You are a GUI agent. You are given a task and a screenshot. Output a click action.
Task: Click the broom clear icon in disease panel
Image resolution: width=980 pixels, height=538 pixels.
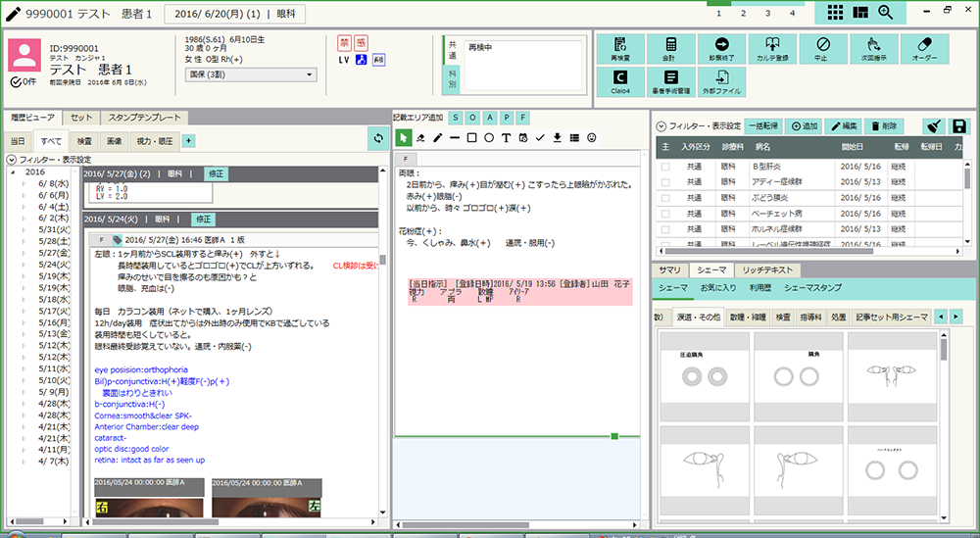tap(934, 126)
